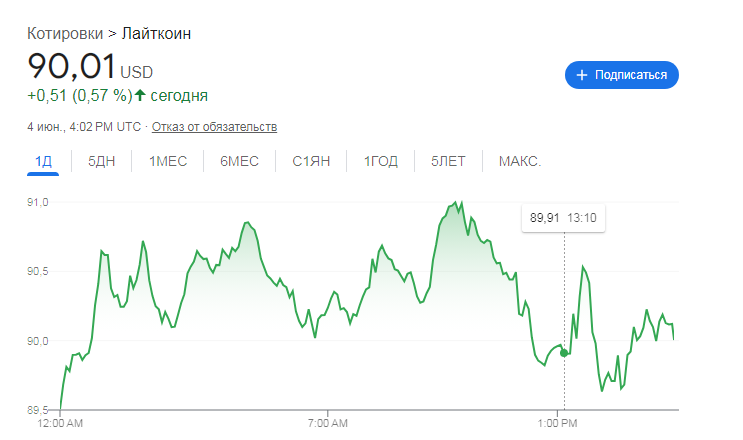Click the 12:00 AM axis label
This screenshot has width=743, height=440.
(x=60, y=423)
